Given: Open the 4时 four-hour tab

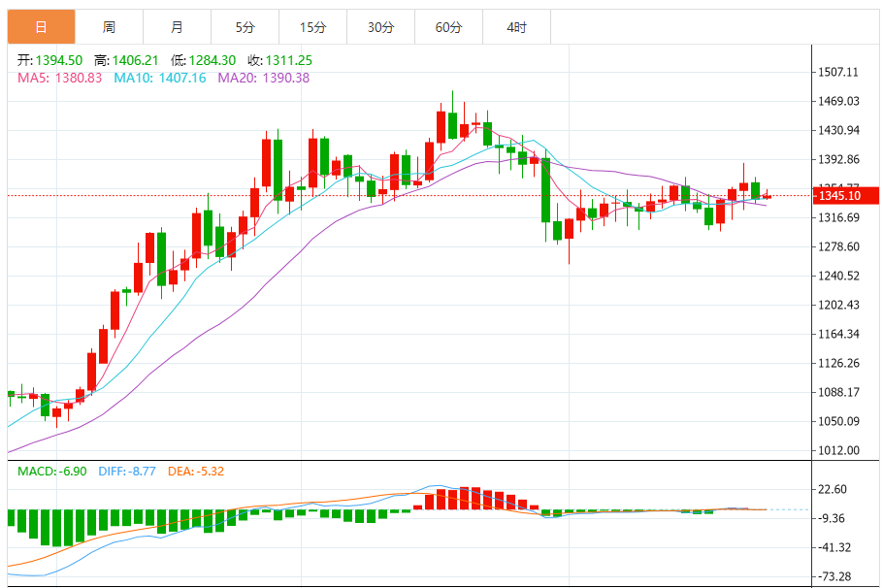Looking at the screenshot, I should point(516,27).
